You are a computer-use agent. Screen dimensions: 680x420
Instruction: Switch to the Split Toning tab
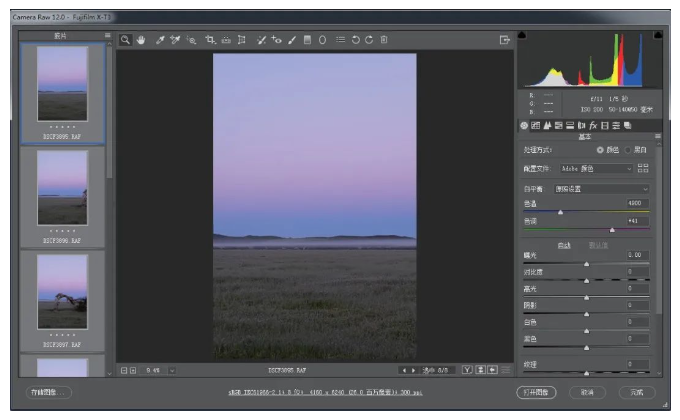570,125
